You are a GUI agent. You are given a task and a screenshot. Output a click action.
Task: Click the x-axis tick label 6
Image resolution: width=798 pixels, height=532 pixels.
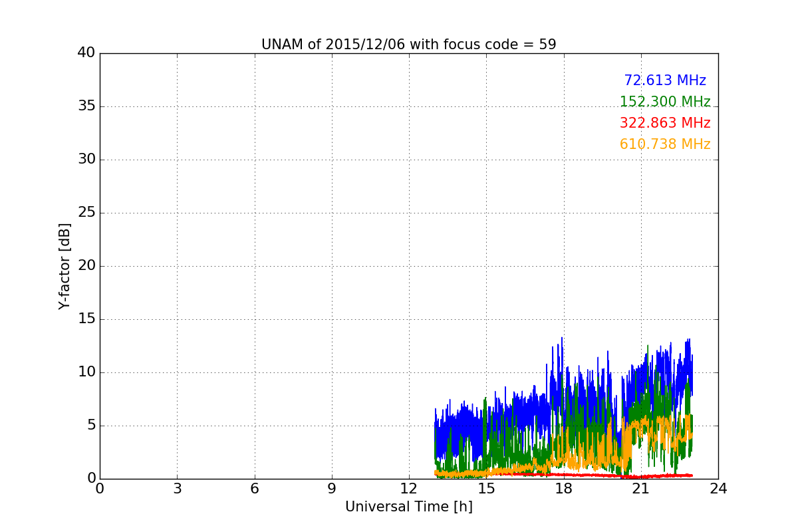[x=255, y=489]
